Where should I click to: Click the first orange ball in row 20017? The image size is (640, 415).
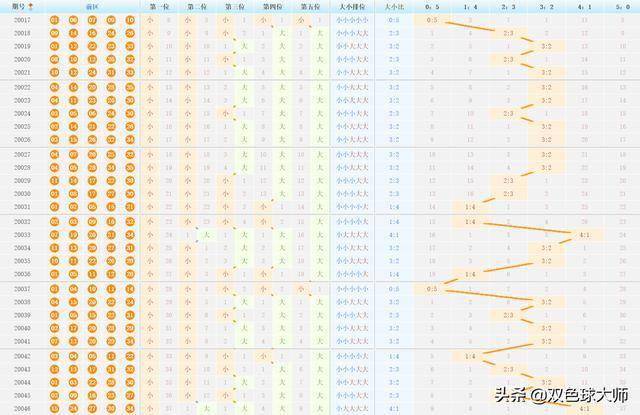53,20
